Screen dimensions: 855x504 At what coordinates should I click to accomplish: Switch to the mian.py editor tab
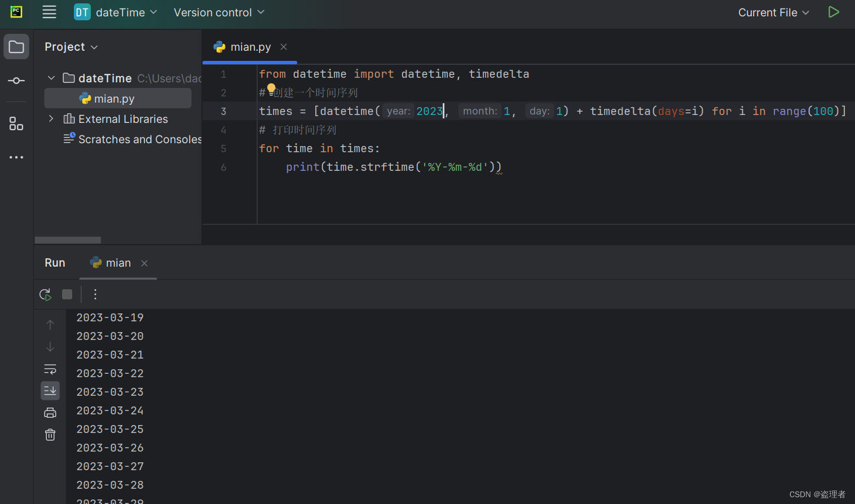[250, 47]
